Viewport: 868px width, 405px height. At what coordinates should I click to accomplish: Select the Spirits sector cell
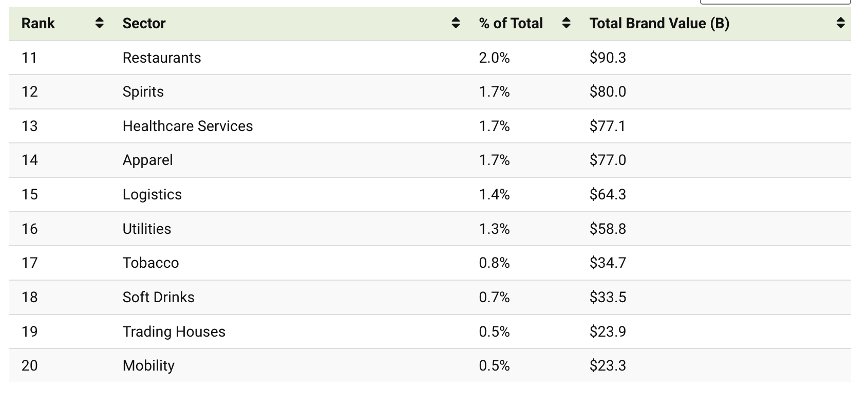coord(143,91)
